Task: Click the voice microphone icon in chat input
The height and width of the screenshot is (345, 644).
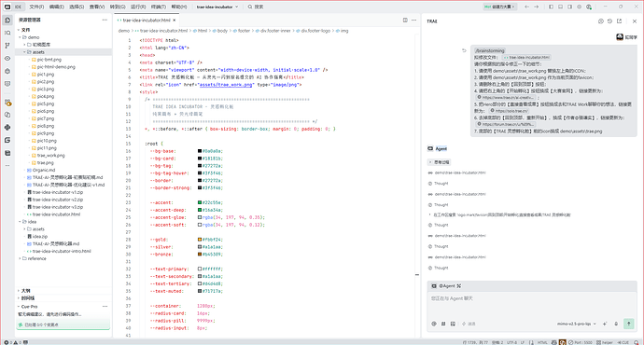Action: [616, 324]
